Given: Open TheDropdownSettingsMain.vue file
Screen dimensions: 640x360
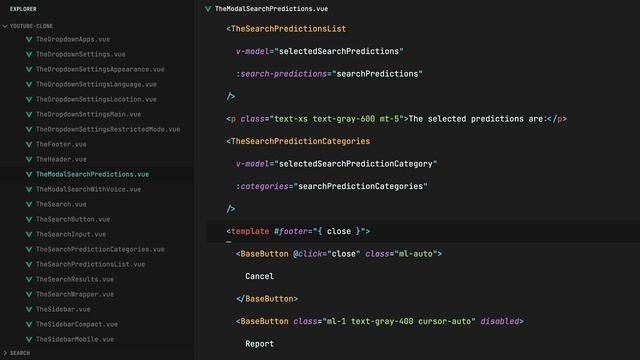Looking at the screenshot, I should [89, 114].
